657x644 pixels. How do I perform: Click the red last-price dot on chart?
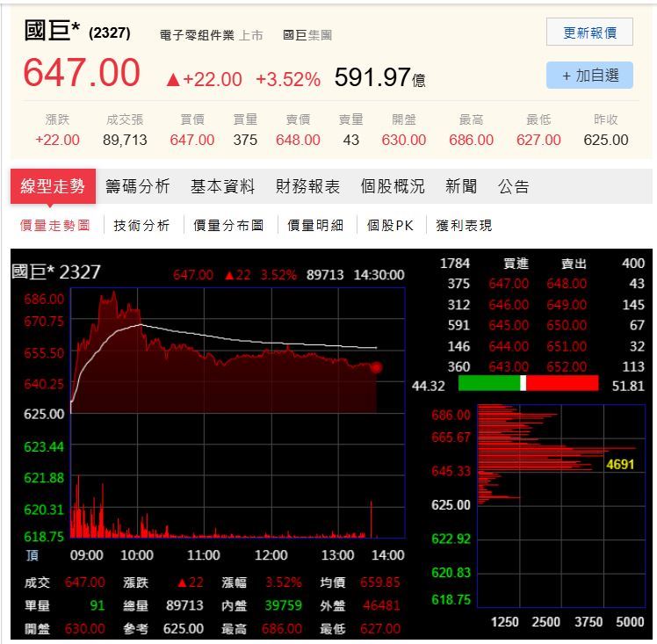click(376, 367)
